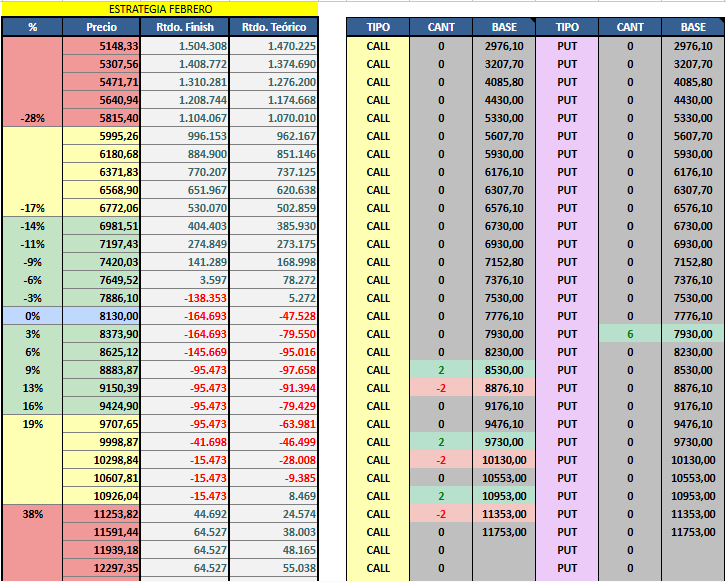Click the 38% percentage cell
The height and width of the screenshot is (582, 726).
tap(32, 514)
